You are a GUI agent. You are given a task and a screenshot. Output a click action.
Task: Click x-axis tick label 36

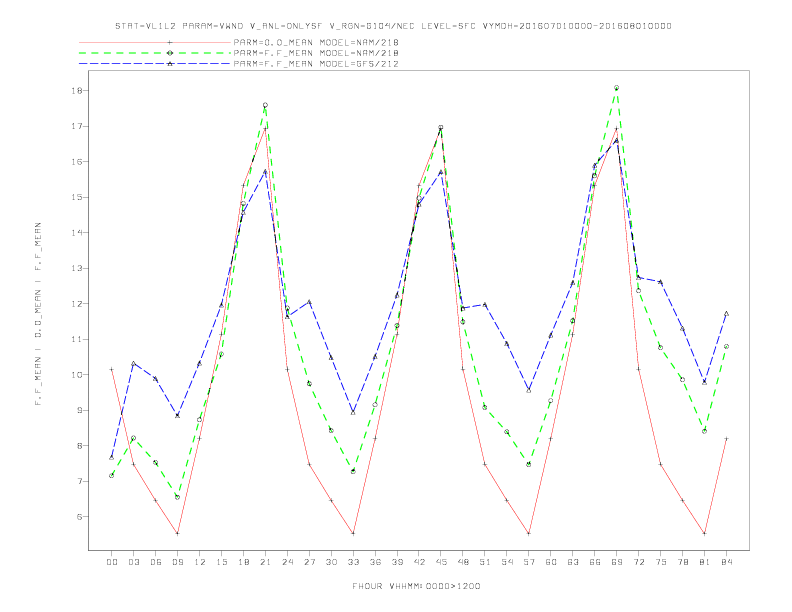(375, 562)
